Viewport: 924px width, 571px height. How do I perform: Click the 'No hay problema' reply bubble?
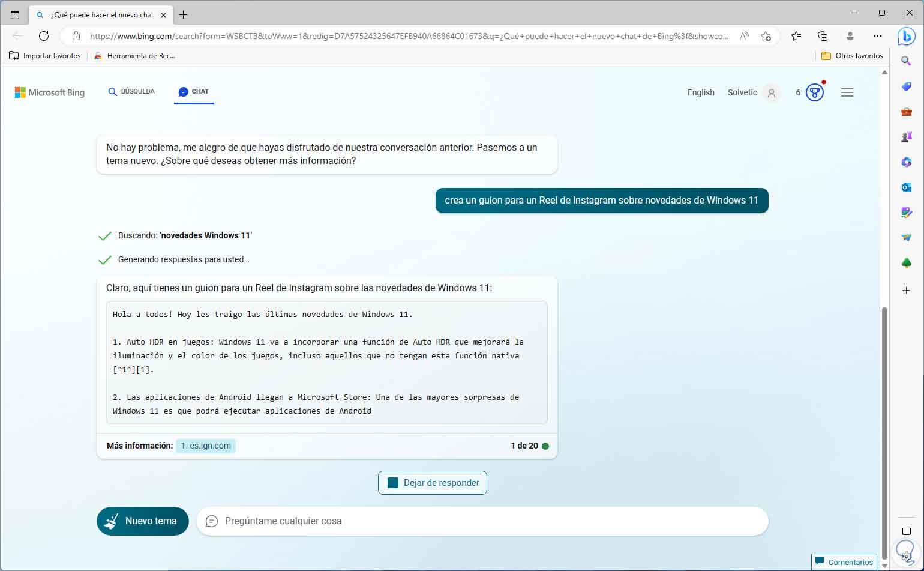[327, 154]
